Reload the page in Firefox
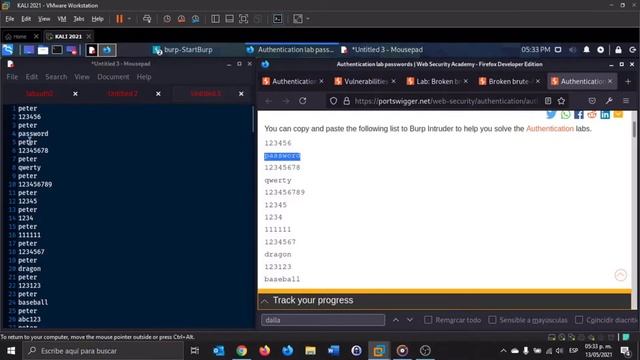This screenshot has height=360, width=640. click(x=302, y=101)
